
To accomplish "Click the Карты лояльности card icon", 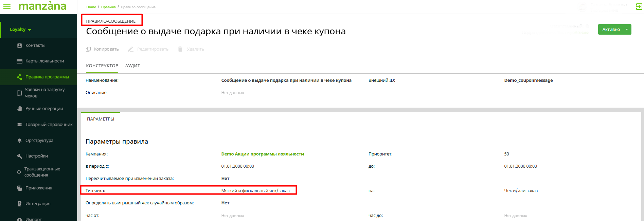I will point(19,61).
